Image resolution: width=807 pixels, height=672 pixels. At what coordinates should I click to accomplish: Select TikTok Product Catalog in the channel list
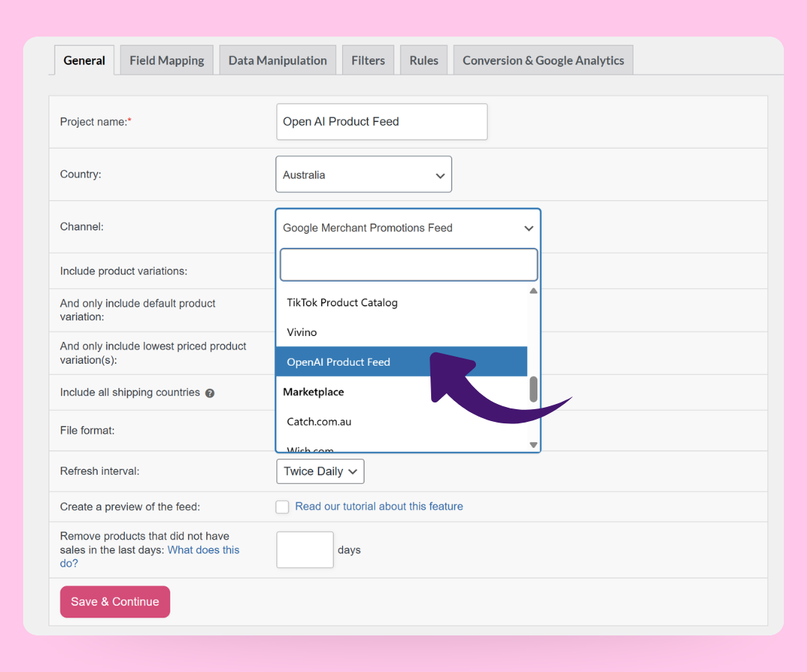coord(342,302)
